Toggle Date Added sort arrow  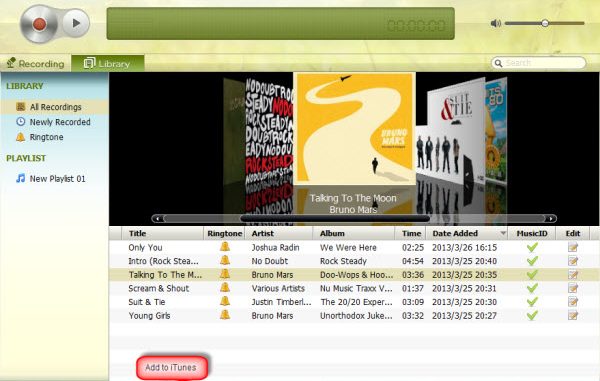[503, 233]
